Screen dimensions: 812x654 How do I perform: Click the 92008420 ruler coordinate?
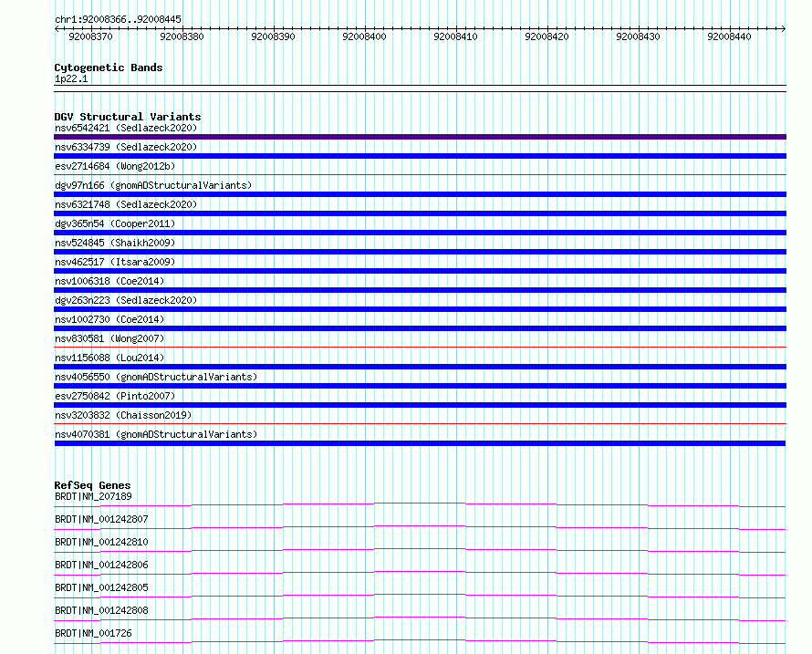(547, 36)
